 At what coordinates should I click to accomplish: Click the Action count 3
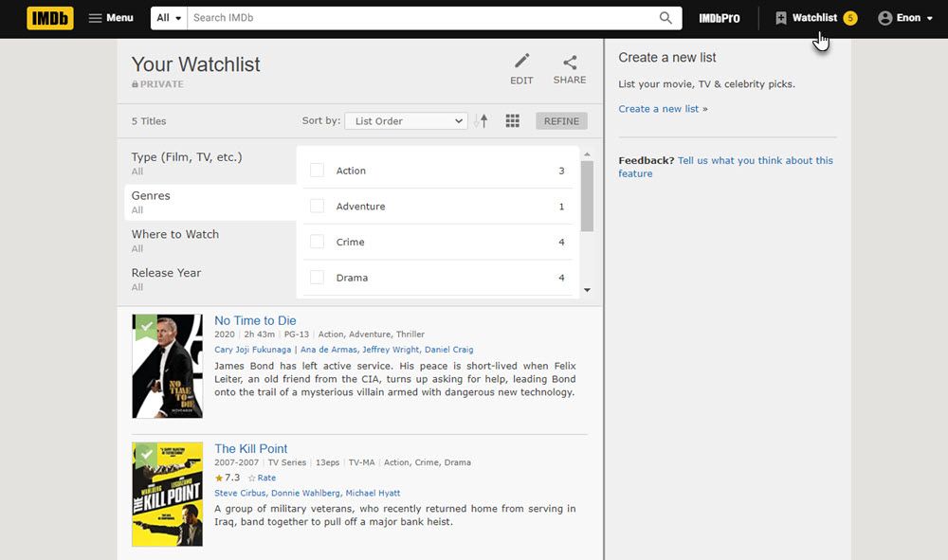tap(561, 171)
